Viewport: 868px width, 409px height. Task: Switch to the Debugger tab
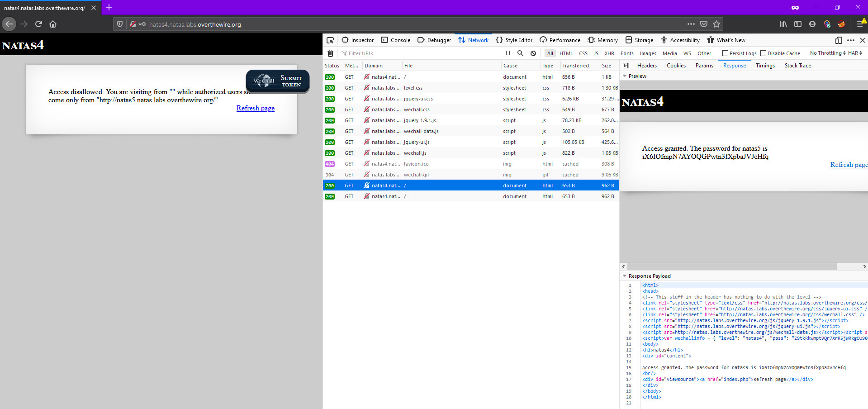pos(434,40)
